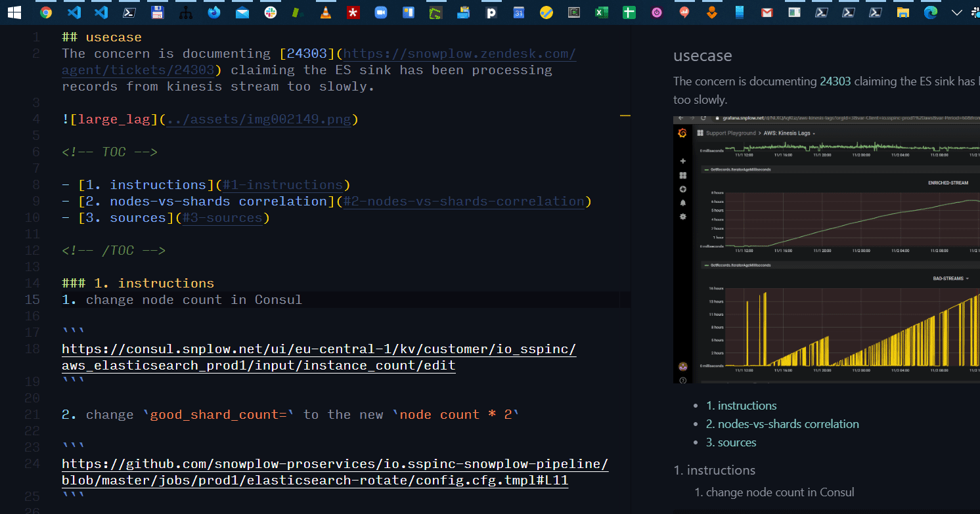This screenshot has height=514, width=980.
Task: Launch Google Chrome from the taskbar
Action: click(46, 12)
